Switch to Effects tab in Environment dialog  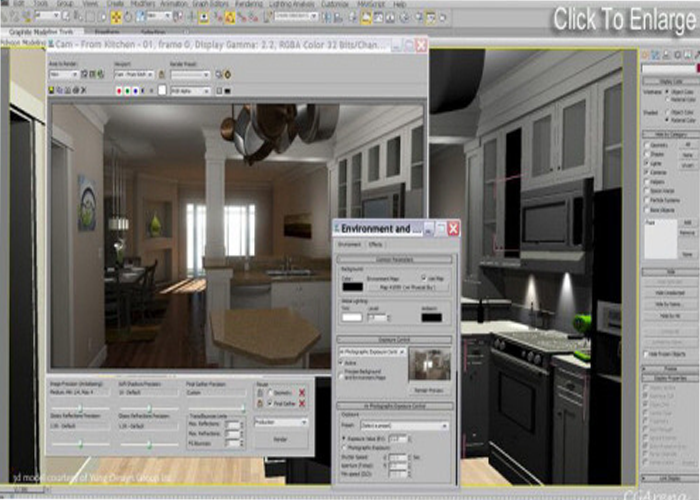coord(375,245)
